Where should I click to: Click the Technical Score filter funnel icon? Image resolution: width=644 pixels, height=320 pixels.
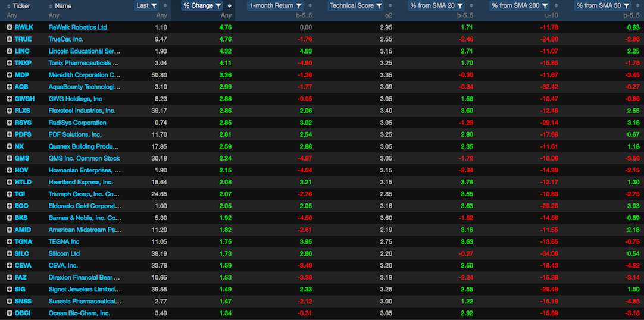click(379, 6)
